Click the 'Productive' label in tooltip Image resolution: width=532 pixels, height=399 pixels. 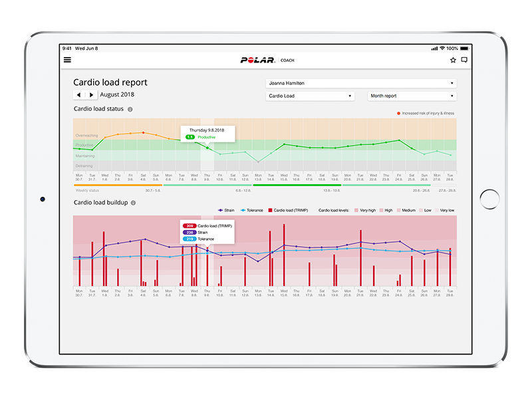pos(206,138)
